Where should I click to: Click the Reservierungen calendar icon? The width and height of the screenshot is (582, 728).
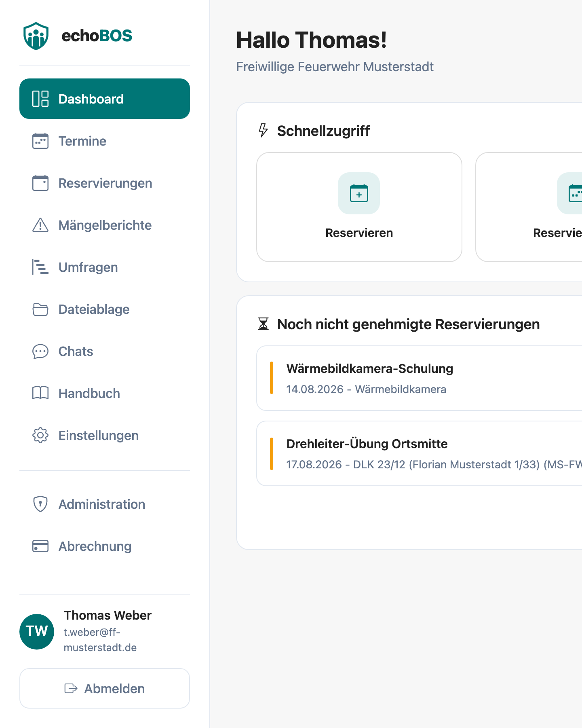coord(40,183)
